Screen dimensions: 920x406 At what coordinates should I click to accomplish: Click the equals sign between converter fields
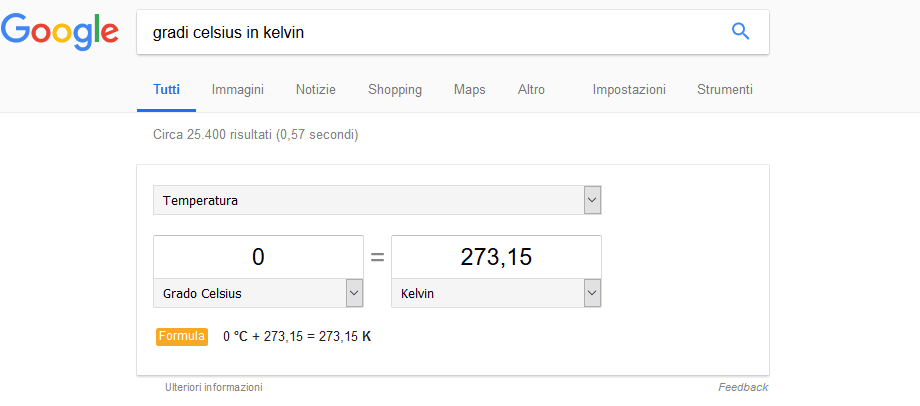pos(377,258)
